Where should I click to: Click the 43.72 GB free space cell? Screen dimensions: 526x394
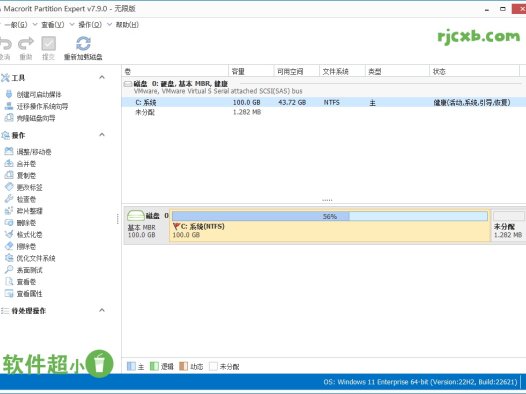tap(292, 102)
